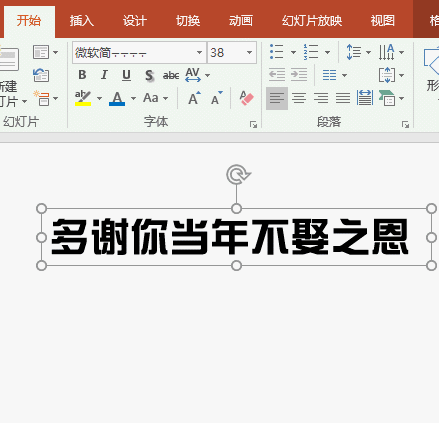Open Font dialog launcher

point(254,125)
